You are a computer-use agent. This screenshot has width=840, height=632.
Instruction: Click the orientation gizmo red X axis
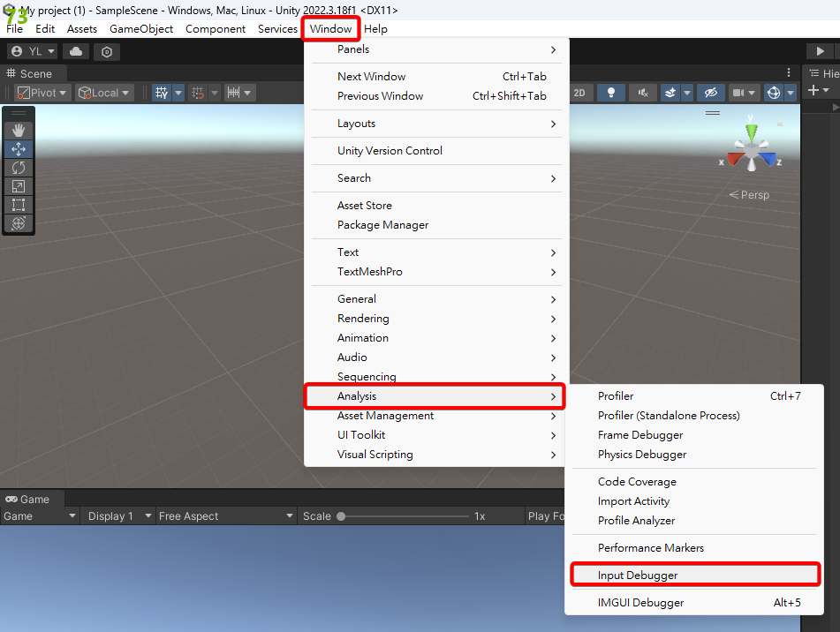(733, 158)
